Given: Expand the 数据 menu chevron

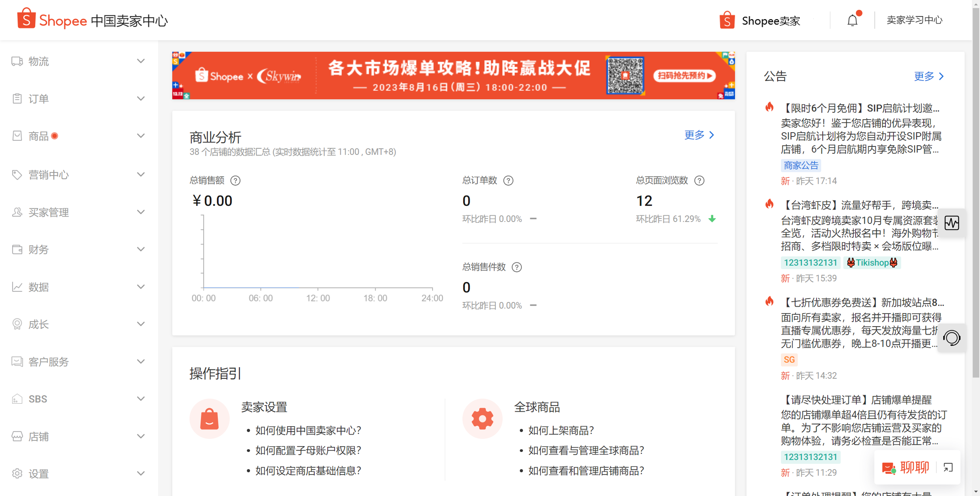Looking at the screenshot, I should point(141,287).
